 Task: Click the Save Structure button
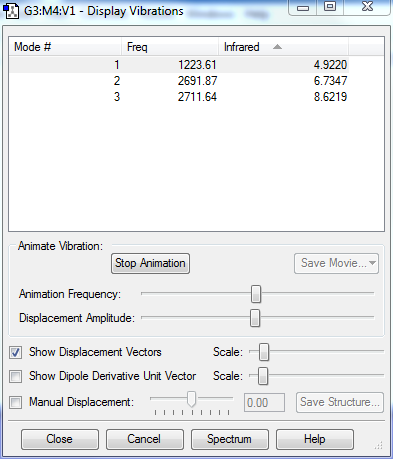coord(340,402)
